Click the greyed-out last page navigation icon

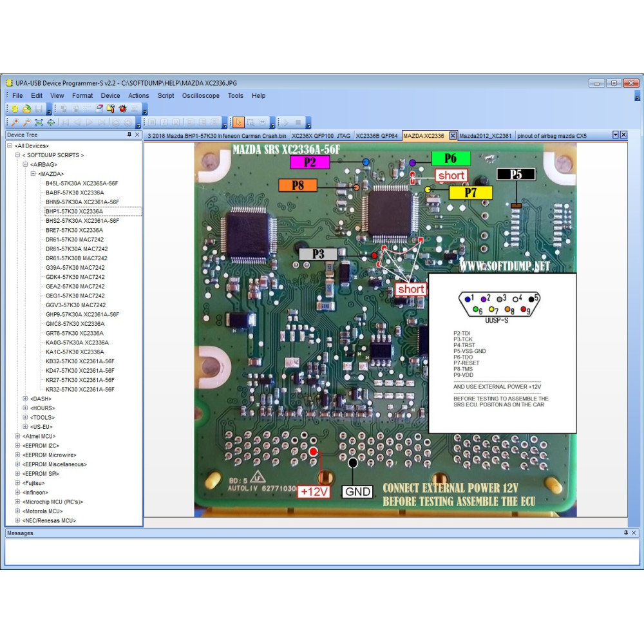point(101,122)
